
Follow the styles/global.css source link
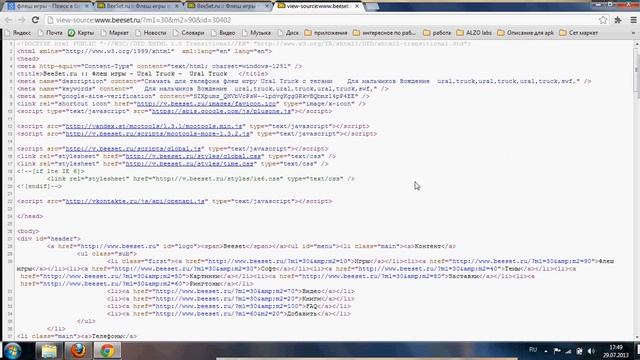click(193, 156)
